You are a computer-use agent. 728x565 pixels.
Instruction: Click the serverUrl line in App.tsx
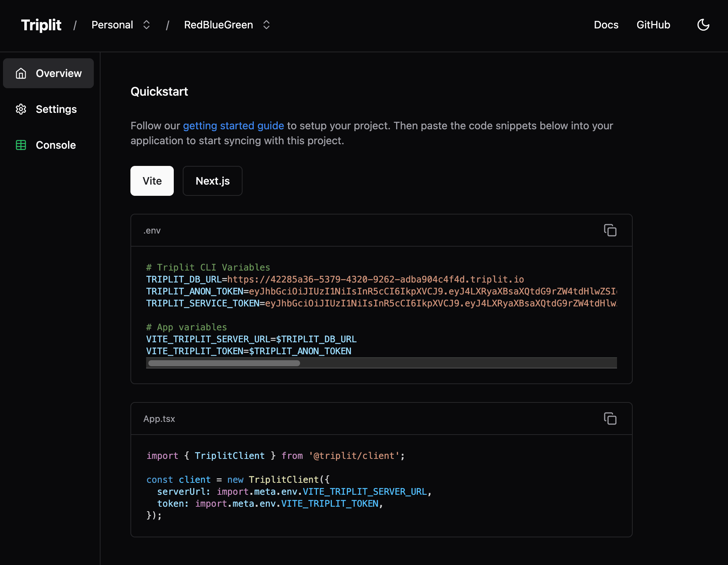click(294, 492)
